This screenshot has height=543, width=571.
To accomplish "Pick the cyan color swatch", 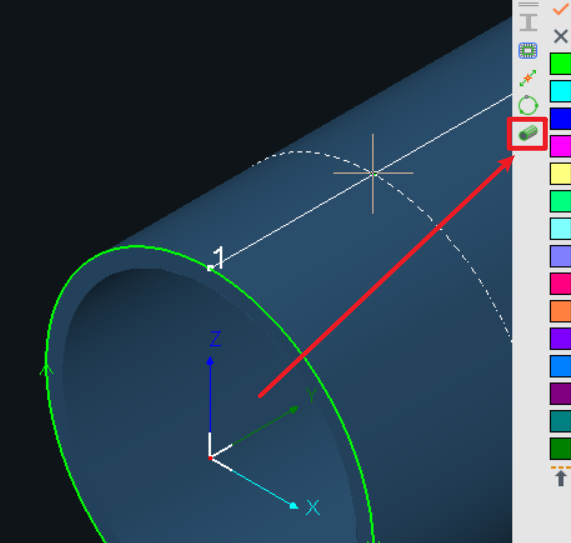I will (561, 91).
